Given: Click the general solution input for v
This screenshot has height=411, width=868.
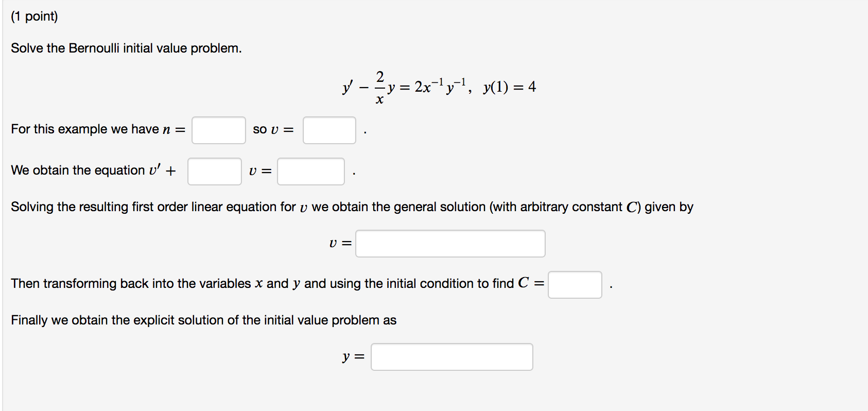Looking at the screenshot, I should click(x=450, y=243).
